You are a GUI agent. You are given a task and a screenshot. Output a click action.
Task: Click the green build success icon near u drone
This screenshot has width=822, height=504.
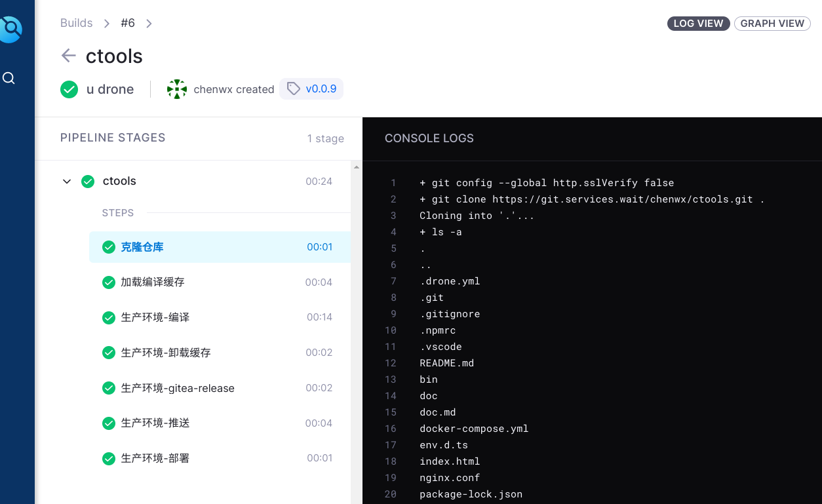[69, 89]
